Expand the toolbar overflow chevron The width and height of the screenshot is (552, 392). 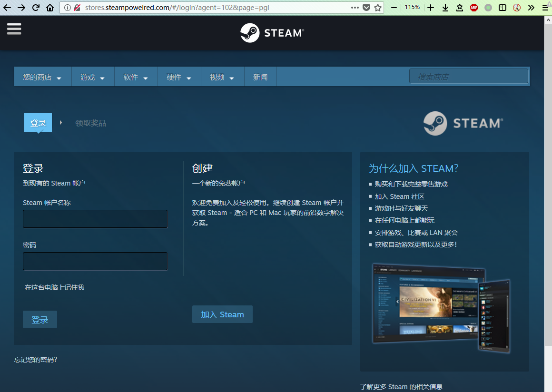click(x=531, y=8)
